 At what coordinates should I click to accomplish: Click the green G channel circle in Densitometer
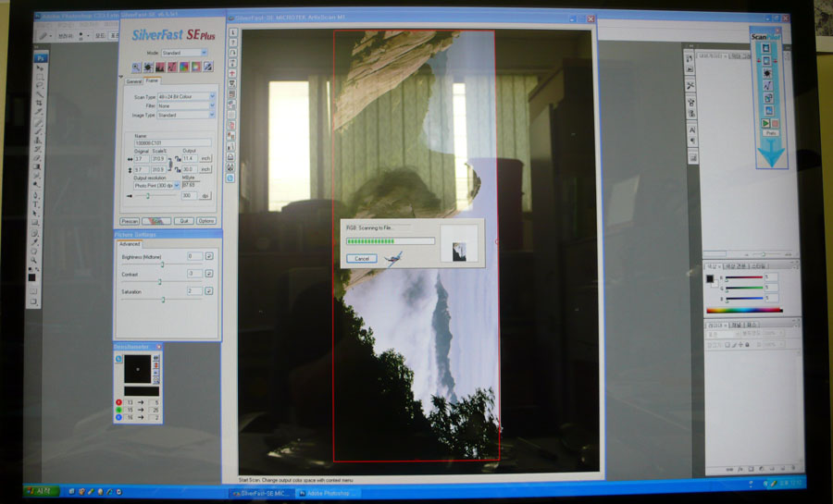(x=118, y=410)
